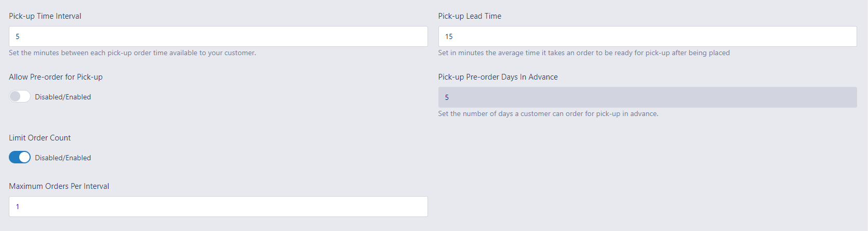Click the 'Maximum Orders Per Interval' label
The height and width of the screenshot is (231, 868).
(59, 186)
